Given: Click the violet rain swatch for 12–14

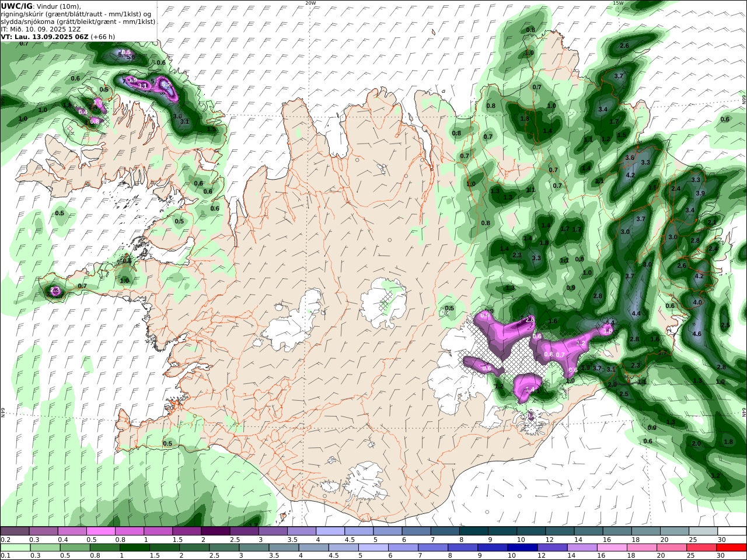Looking at the screenshot, I should tap(552, 548).
